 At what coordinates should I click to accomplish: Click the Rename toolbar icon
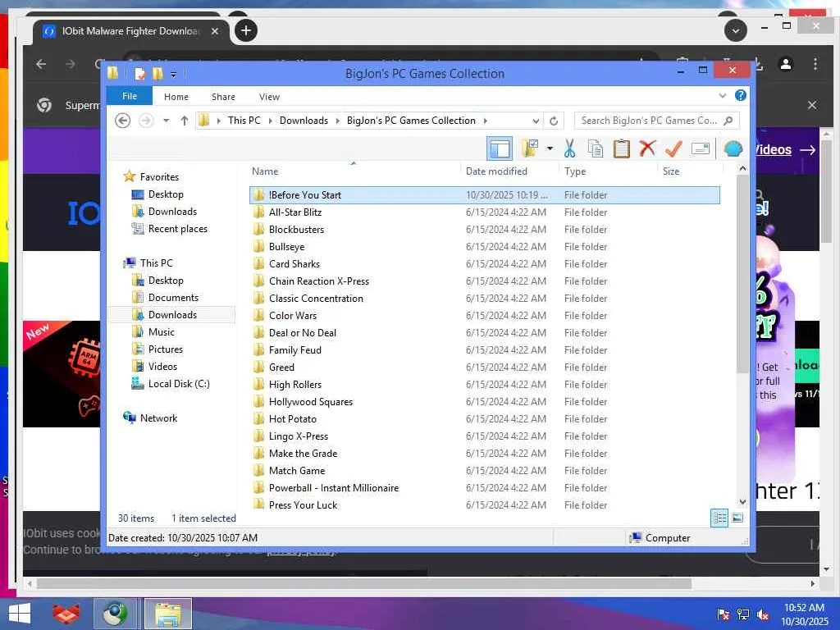701,148
